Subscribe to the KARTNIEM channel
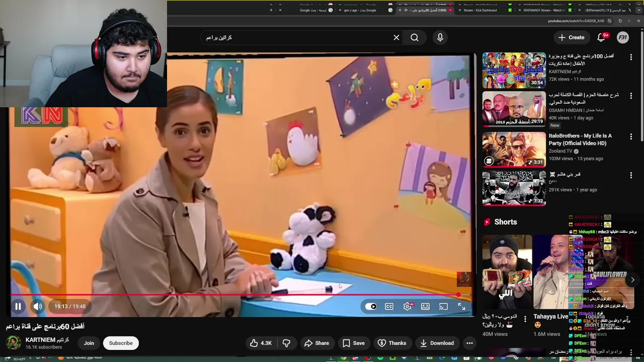This screenshot has height=362, width=644. click(121, 343)
